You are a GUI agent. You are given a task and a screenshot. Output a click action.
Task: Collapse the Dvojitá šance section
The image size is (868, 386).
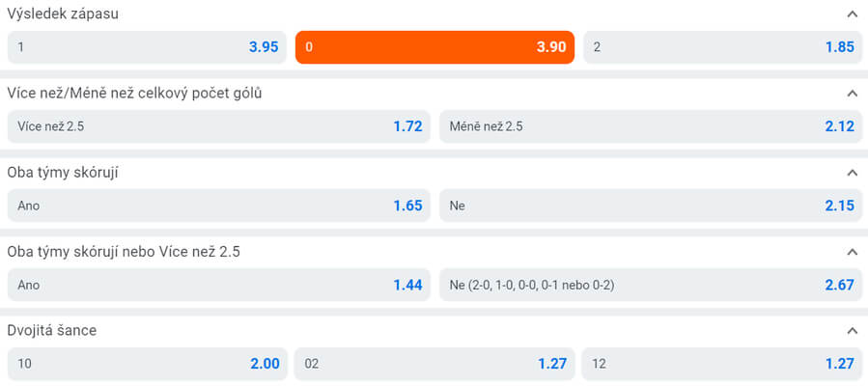pyautogui.click(x=852, y=331)
